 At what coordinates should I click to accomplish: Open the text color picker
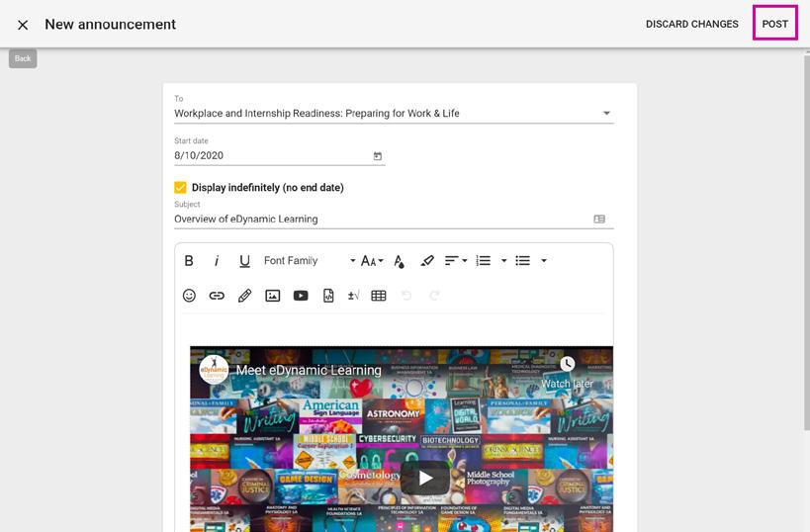(399, 261)
